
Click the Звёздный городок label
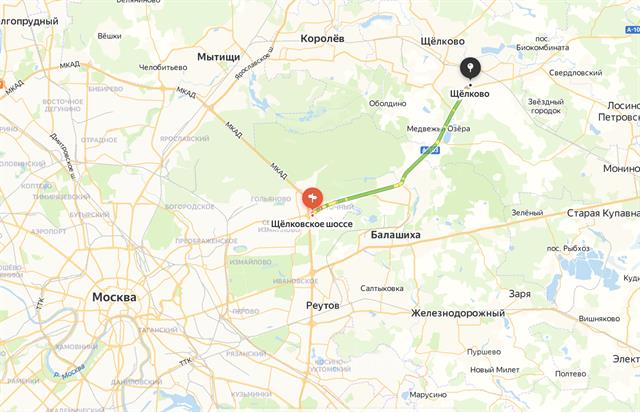546,106
